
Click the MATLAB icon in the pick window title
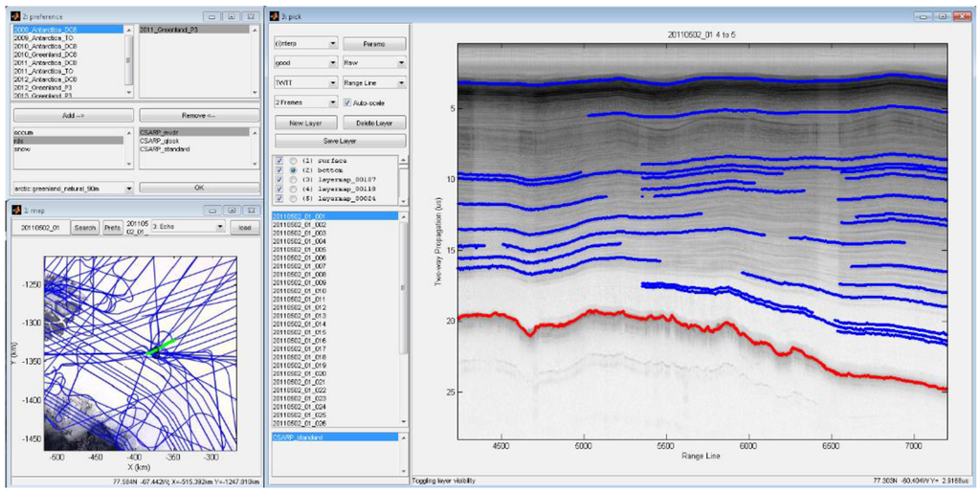point(276,17)
